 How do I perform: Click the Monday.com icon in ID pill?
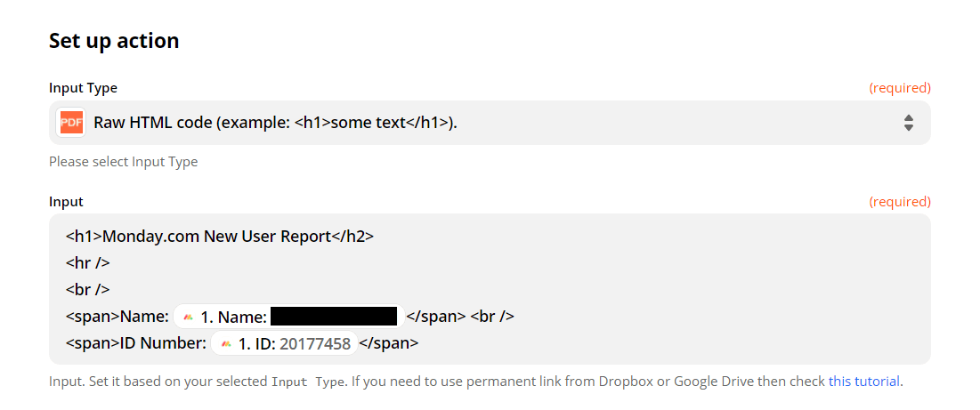coord(225,343)
